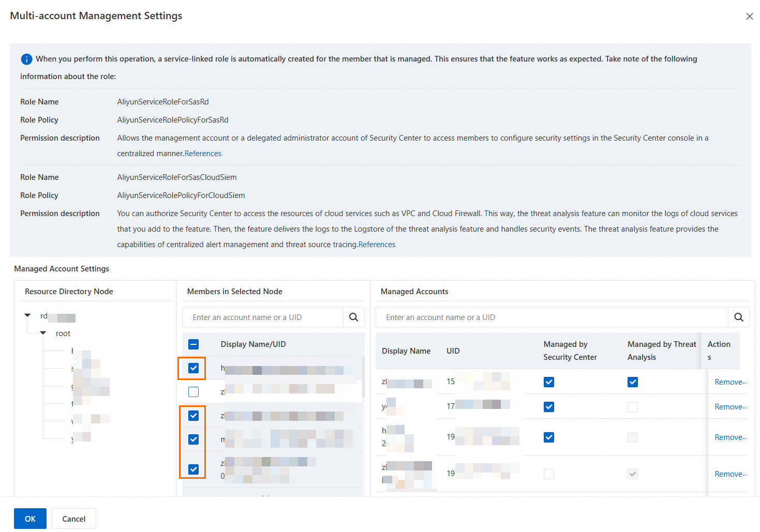Select the root node in resource directory
760x532 pixels.
(x=63, y=333)
